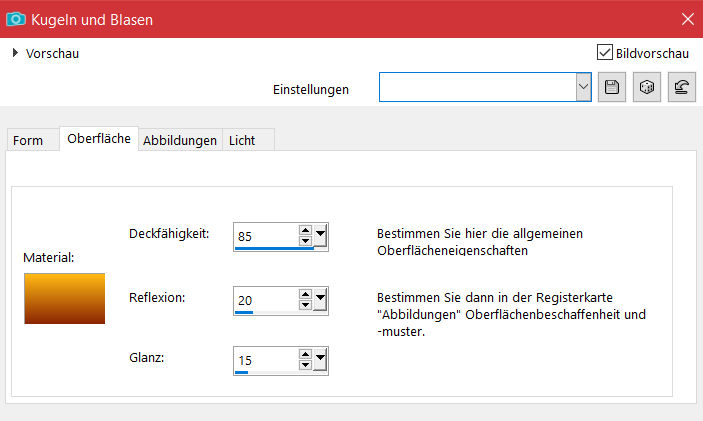Click the camera icon in title bar

pos(17,19)
